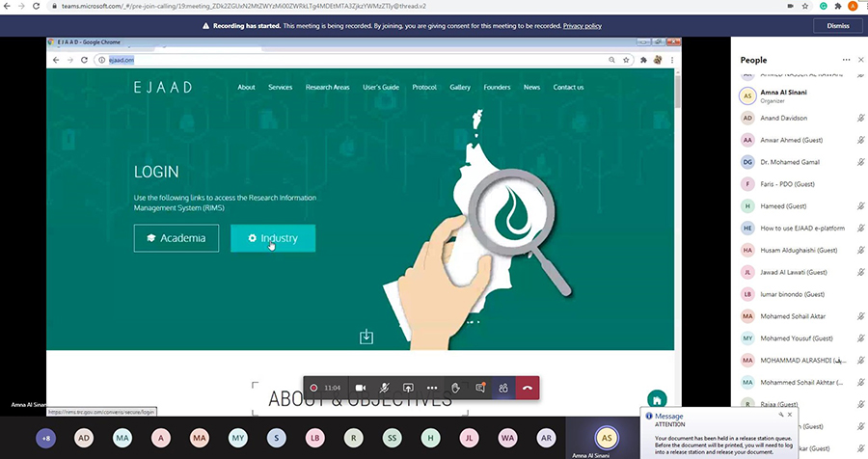
Task: Toggle participants panel icon in toolbar
Action: [503, 389]
